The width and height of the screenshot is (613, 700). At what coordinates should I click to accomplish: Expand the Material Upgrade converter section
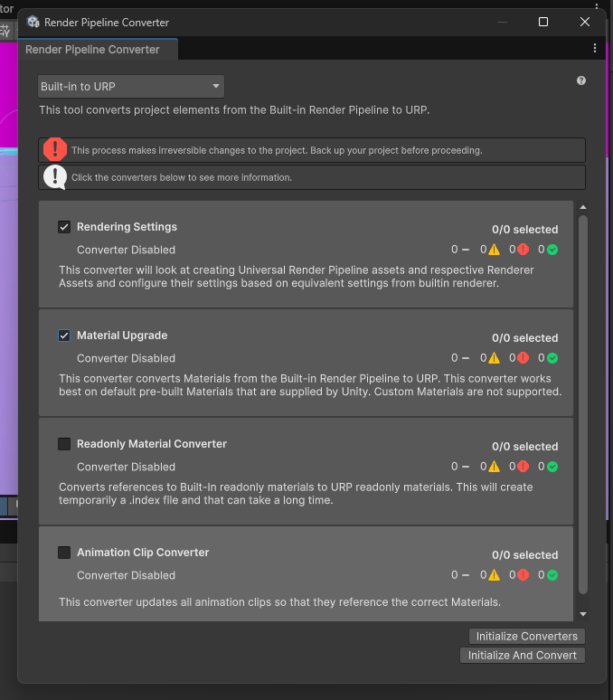point(122,336)
